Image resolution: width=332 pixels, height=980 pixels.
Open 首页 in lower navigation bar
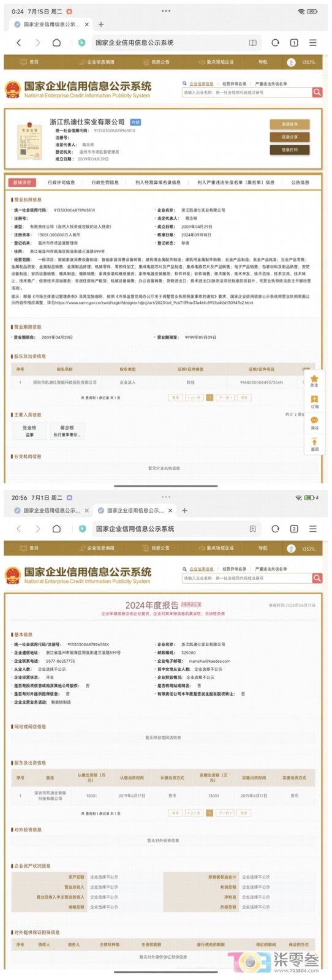[x=29, y=548]
